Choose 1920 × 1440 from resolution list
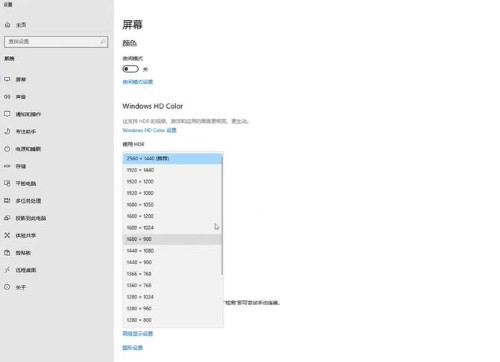Image resolution: width=500 pixels, height=362 pixels. (x=172, y=170)
